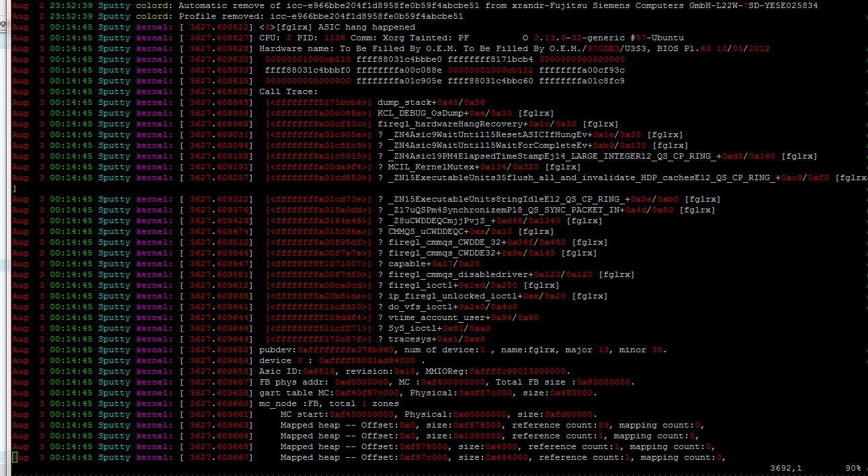Select "Hardware name:" label text
Viewport: 868px width, 476px height.
pyautogui.click(x=296, y=48)
